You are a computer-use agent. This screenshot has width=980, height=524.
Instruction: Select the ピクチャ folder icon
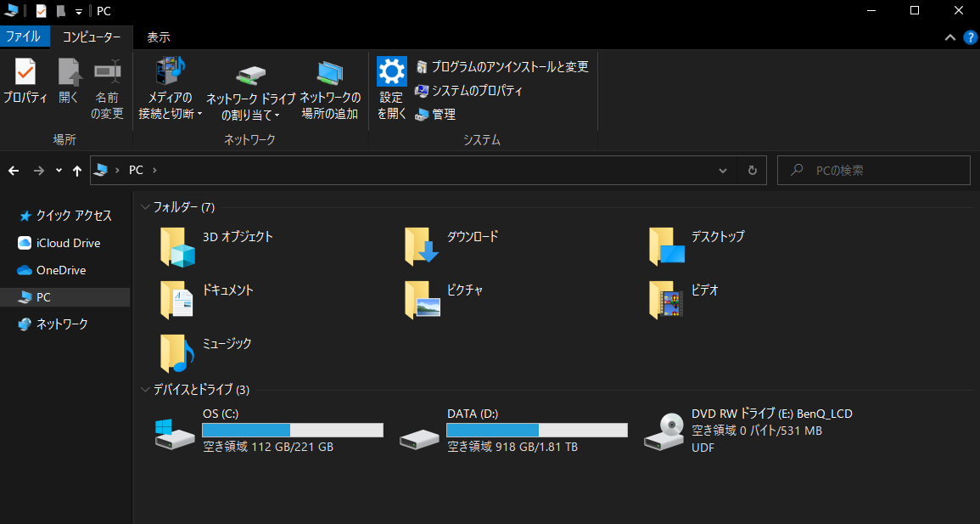click(x=423, y=300)
